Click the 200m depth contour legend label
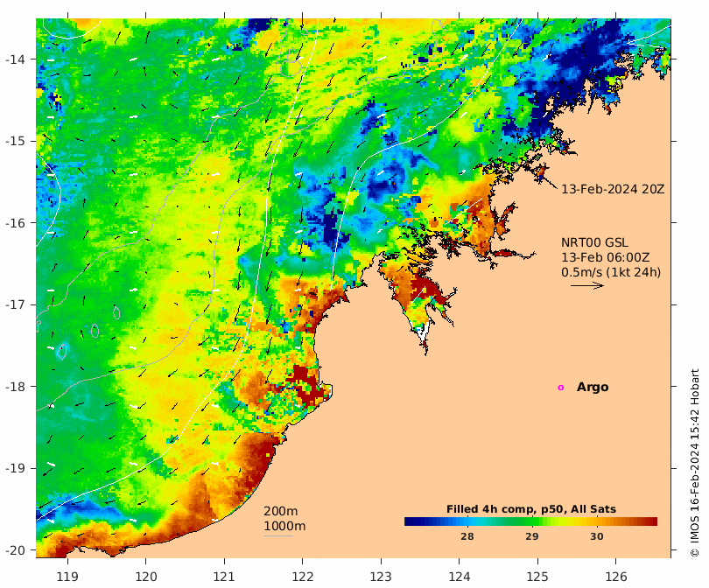The image size is (709, 588). tap(280, 511)
